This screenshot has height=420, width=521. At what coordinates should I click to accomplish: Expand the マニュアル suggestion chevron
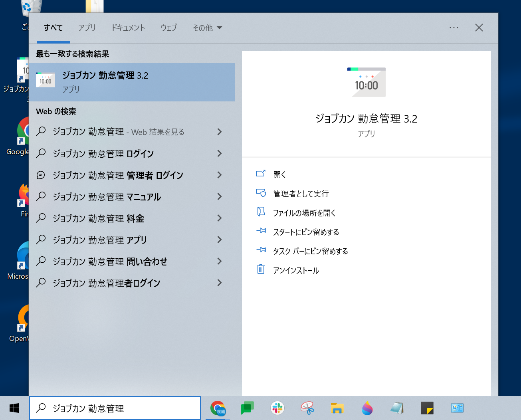point(219,196)
